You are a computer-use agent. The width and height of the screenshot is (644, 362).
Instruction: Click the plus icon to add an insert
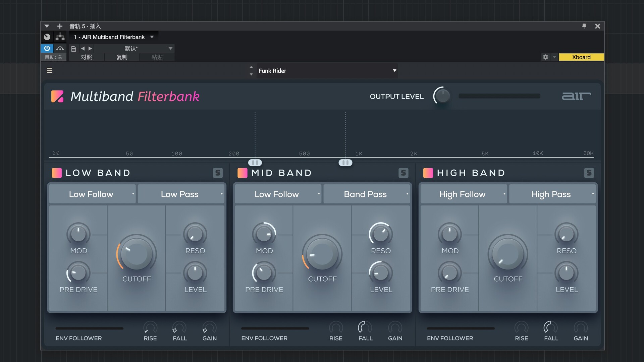[60, 26]
